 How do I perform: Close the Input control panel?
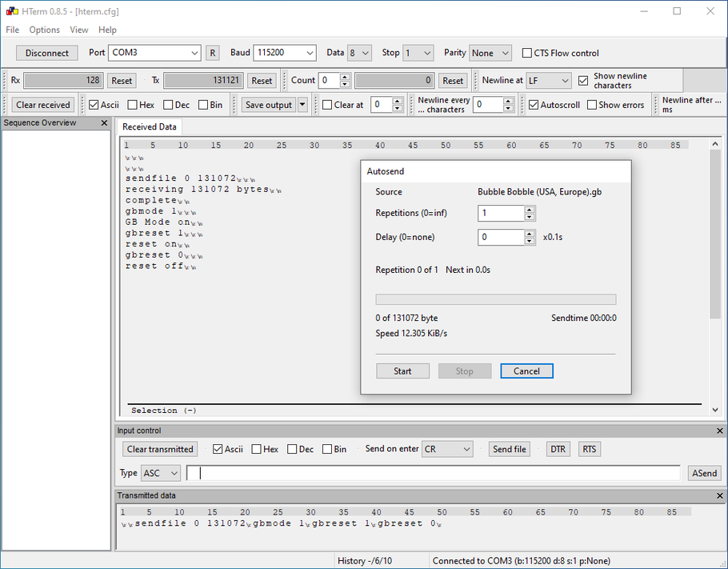coord(720,431)
